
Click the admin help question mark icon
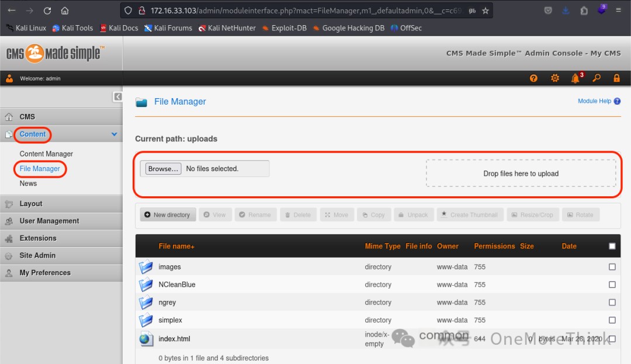[533, 78]
